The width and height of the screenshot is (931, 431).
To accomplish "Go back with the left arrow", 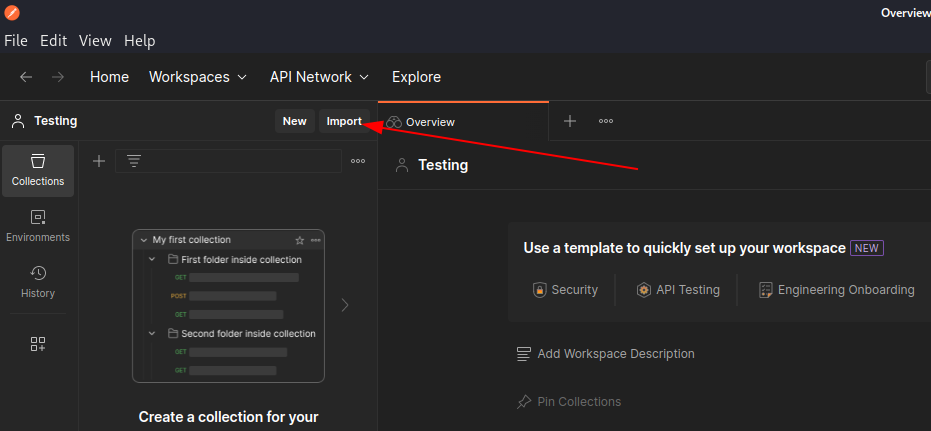I will point(26,77).
